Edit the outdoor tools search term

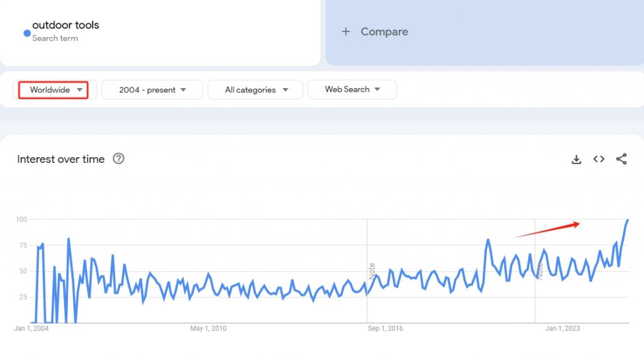(65, 25)
